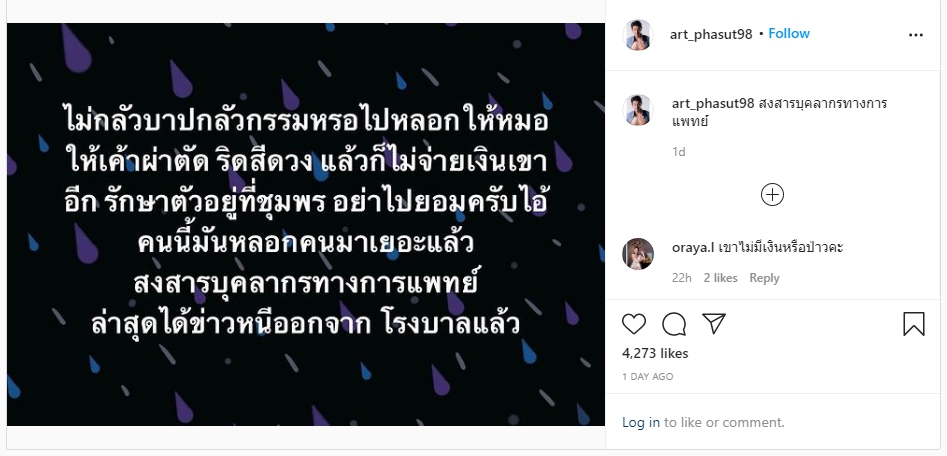
Task: Open art_phasut98 username in header
Action: point(711,34)
